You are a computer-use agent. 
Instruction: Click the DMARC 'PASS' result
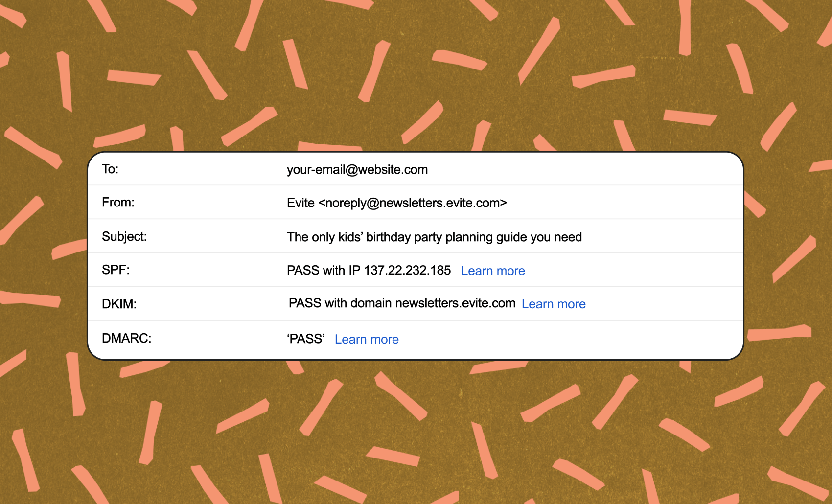click(x=306, y=339)
